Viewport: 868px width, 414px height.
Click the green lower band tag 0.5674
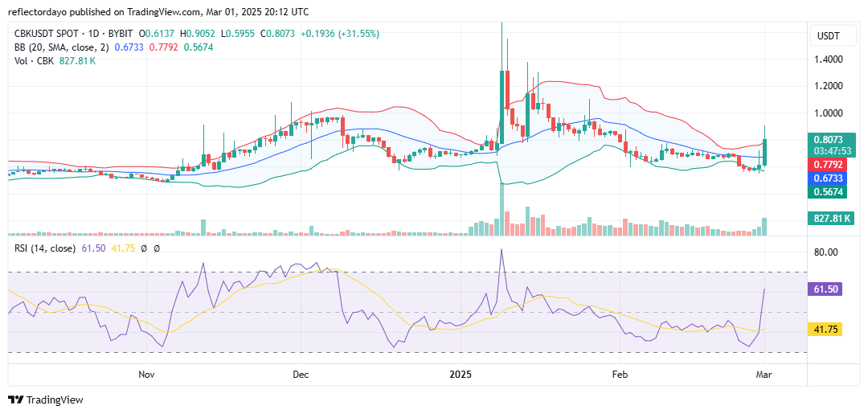828,192
